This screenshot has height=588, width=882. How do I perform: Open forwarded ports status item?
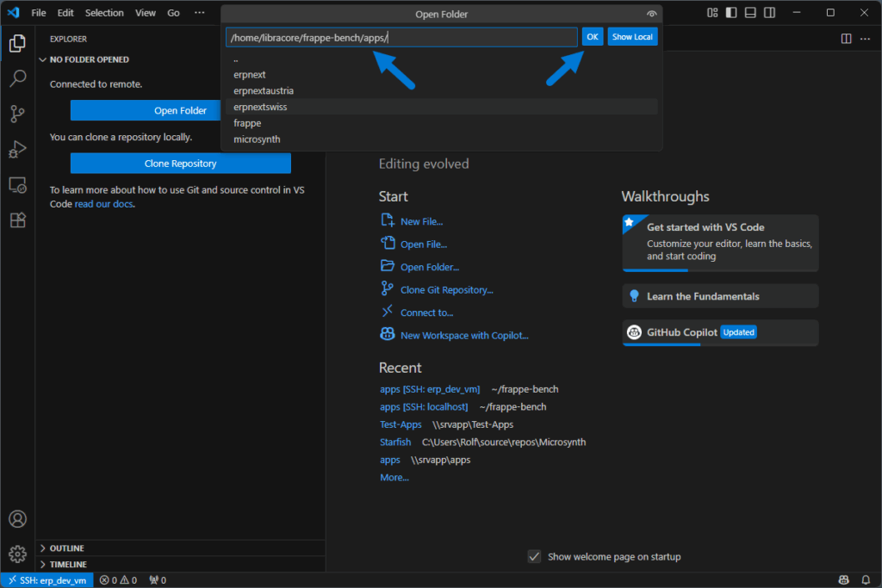158,580
